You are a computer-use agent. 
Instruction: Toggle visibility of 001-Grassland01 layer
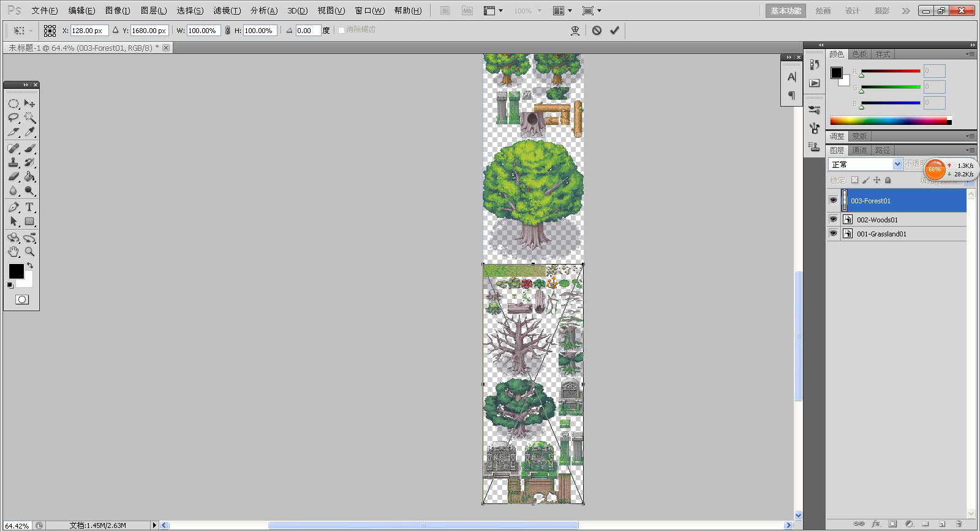833,233
